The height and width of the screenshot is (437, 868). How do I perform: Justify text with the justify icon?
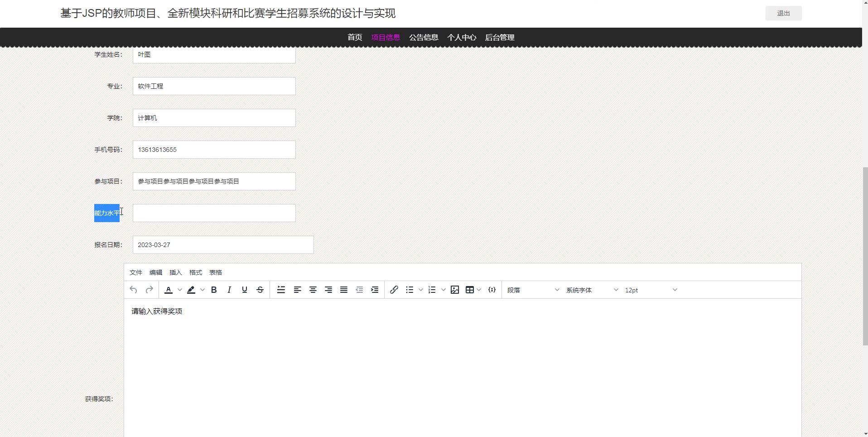[x=344, y=290]
